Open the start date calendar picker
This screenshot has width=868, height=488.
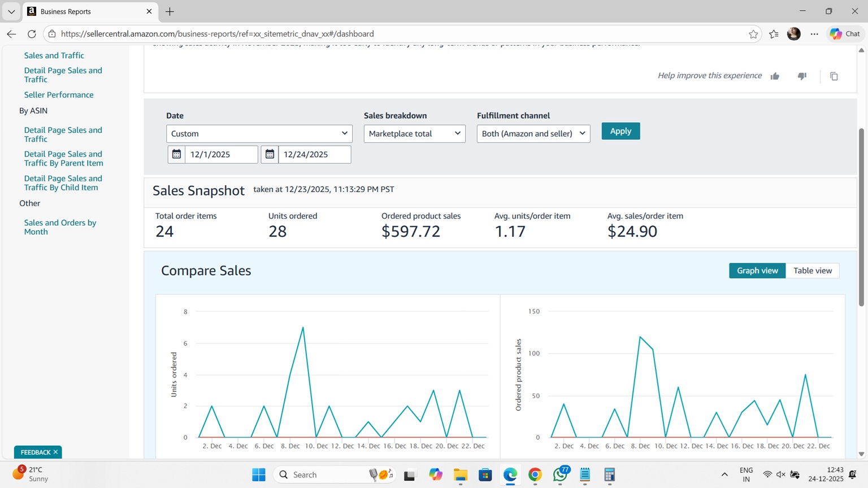coord(176,154)
